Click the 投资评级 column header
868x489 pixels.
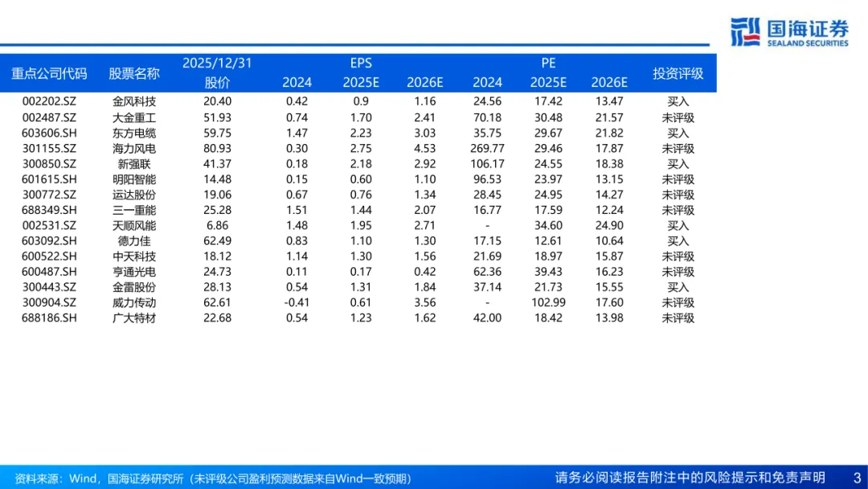[x=678, y=73]
